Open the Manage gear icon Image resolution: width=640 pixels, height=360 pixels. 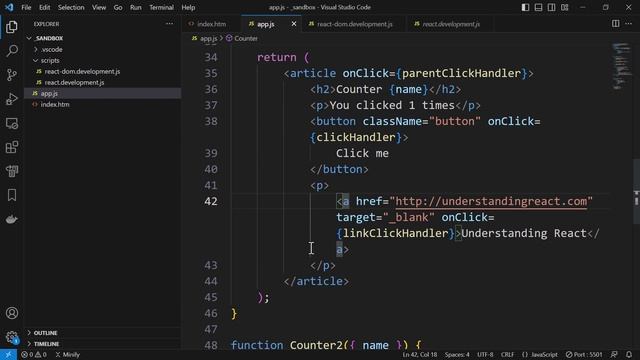click(11, 337)
